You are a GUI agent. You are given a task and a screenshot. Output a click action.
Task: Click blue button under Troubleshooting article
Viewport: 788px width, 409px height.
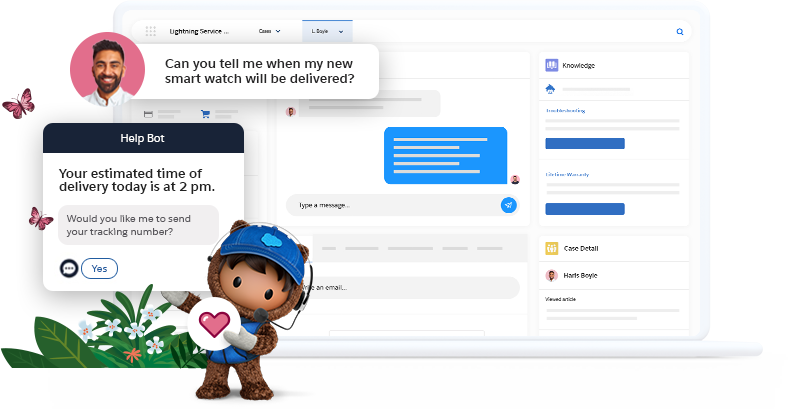pyautogui.click(x=585, y=144)
